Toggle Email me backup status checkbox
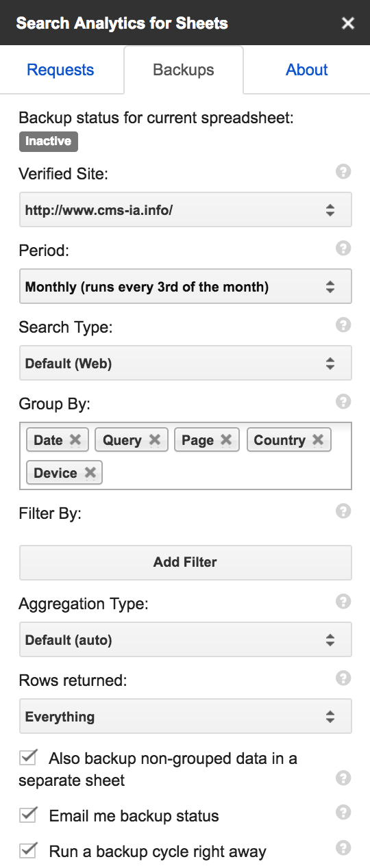The width and height of the screenshot is (370, 868). coord(28,815)
